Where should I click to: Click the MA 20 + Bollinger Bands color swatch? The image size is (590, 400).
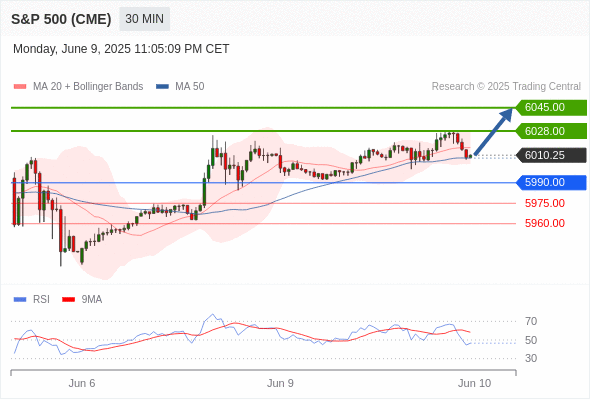click(x=20, y=87)
